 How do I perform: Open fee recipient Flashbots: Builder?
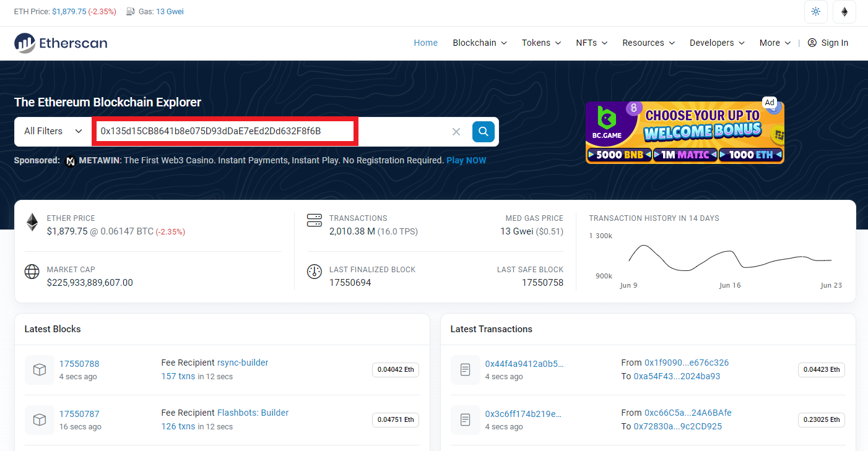(253, 413)
